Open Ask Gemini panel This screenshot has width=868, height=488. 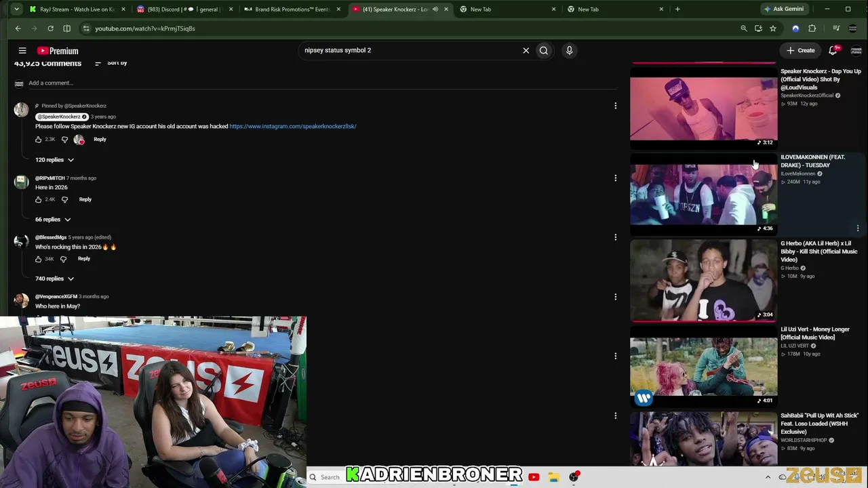(784, 9)
